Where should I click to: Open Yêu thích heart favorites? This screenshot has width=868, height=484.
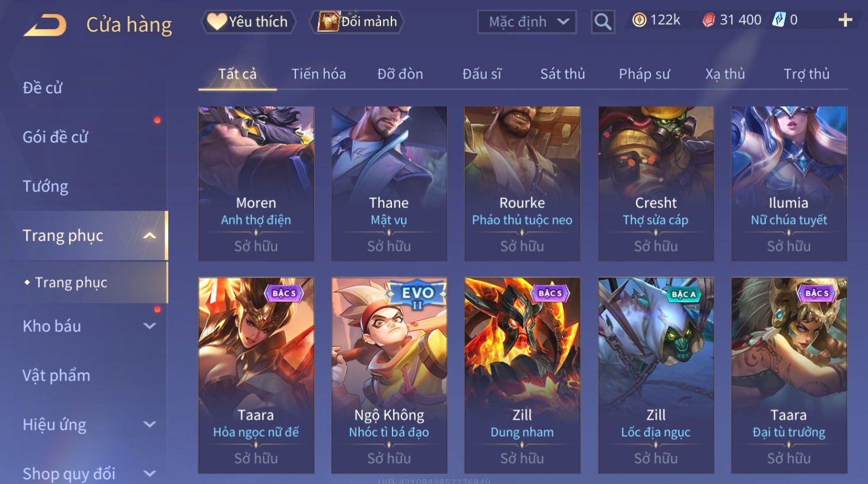(248, 22)
